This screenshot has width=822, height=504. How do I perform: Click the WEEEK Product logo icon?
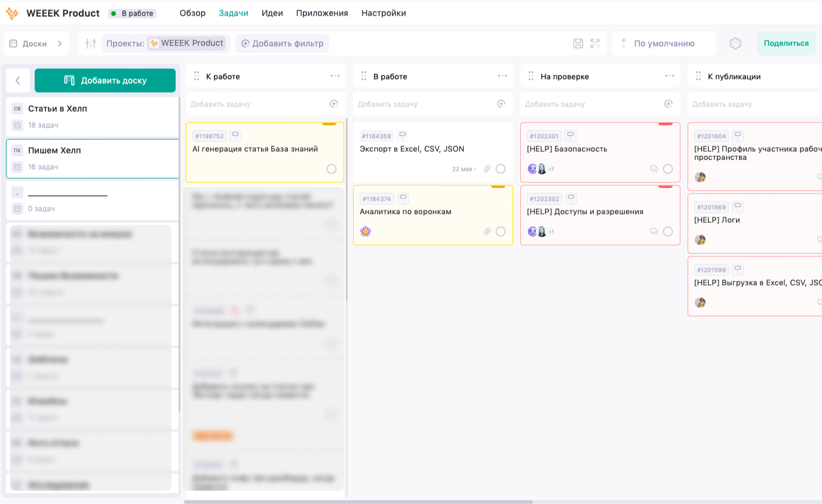(12, 13)
